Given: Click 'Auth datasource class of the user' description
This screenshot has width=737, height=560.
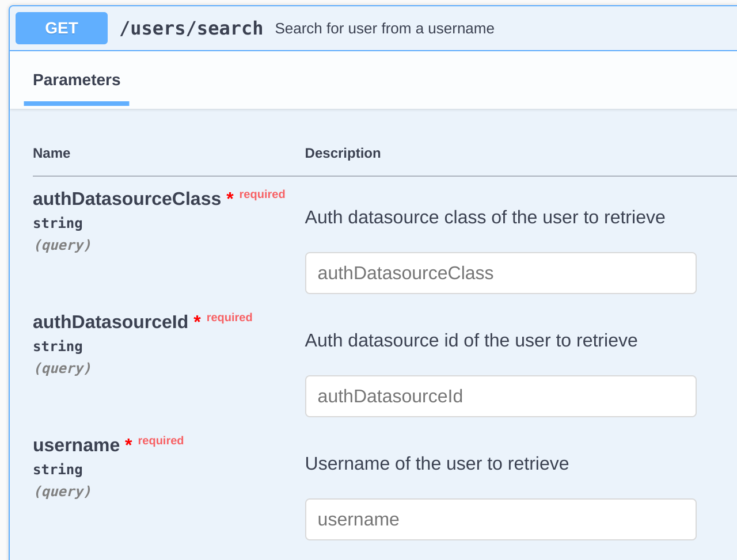Looking at the screenshot, I should (x=484, y=217).
